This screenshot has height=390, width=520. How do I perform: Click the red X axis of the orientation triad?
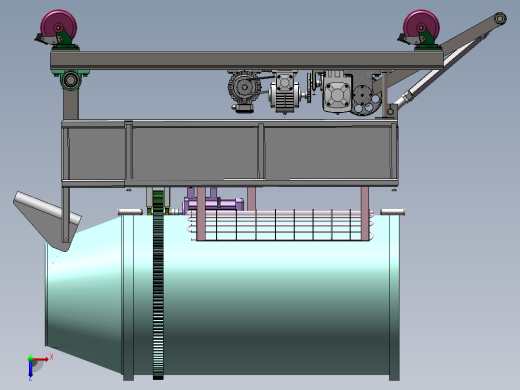(41, 359)
